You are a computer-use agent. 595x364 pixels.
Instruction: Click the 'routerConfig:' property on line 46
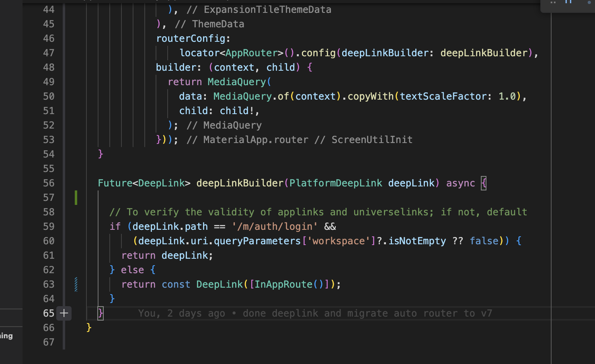point(192,38)
